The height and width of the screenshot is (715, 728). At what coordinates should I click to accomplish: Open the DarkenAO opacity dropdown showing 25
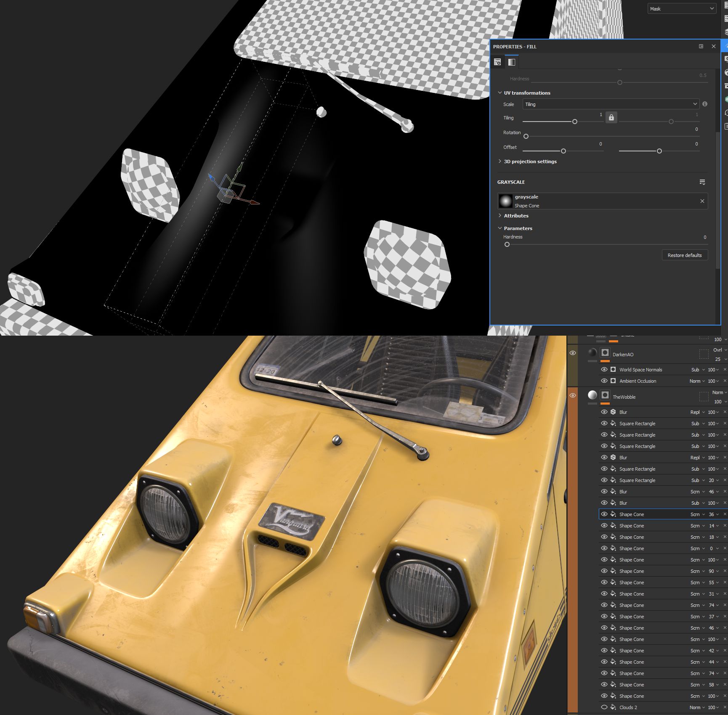pyautogui.click(x=720, y=359)
